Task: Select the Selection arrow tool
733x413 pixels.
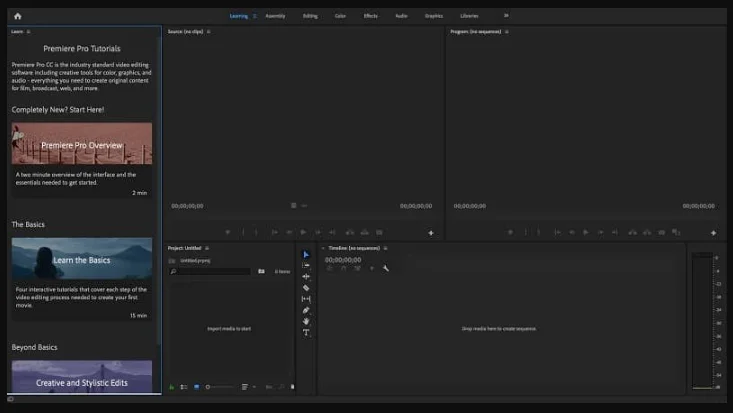Action: [306, 254]
